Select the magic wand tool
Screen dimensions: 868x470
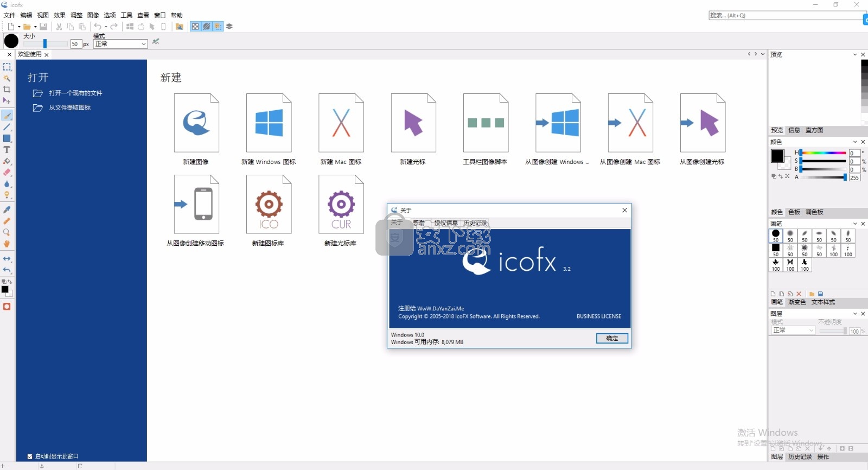7,78
